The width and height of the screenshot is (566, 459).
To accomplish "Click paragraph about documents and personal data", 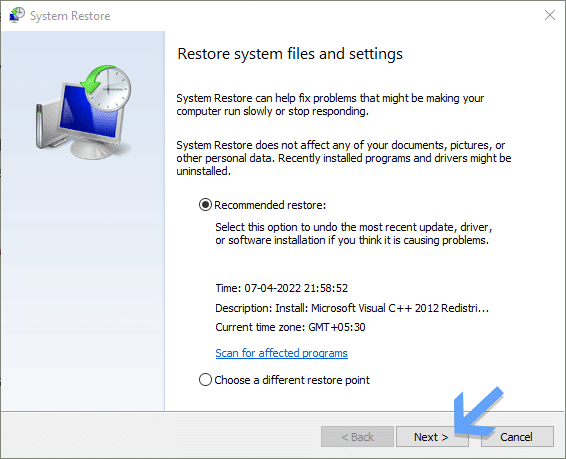I will point(344,158).
